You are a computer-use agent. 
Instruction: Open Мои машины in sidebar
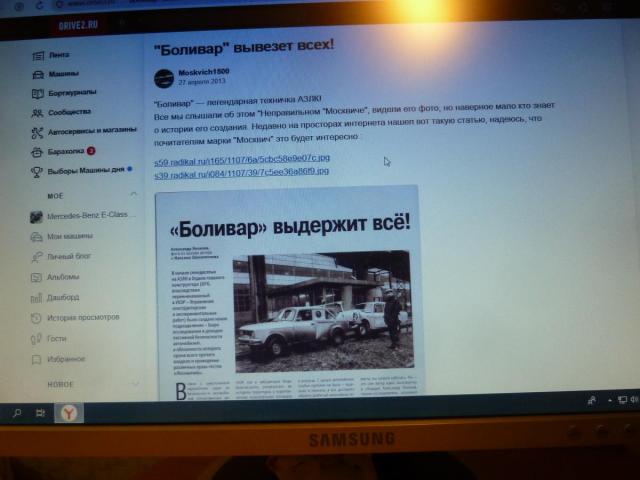tap(67, 236)
